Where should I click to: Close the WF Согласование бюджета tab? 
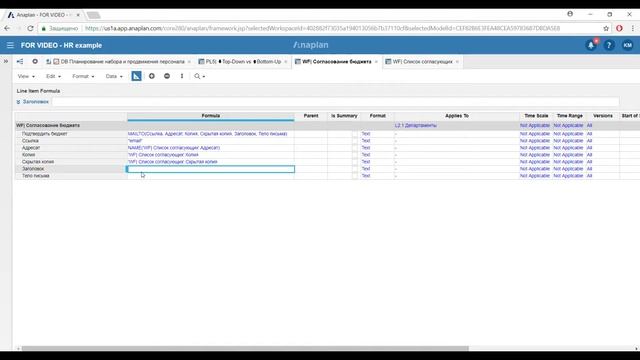pyautogui.click(x=376, y=62)
